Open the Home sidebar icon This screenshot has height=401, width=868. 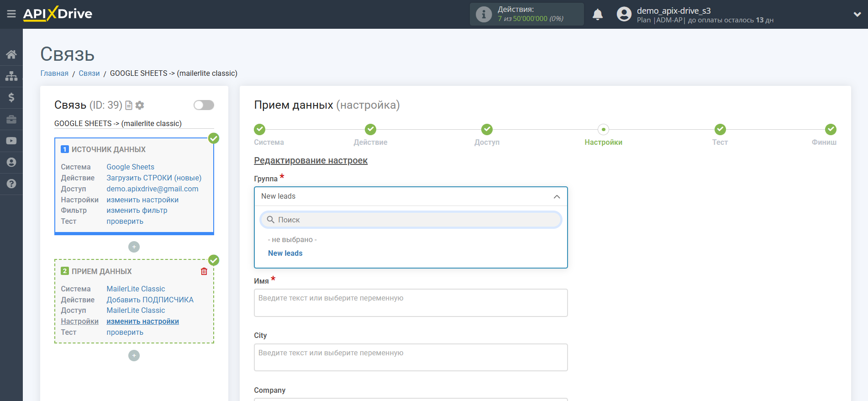11,54
